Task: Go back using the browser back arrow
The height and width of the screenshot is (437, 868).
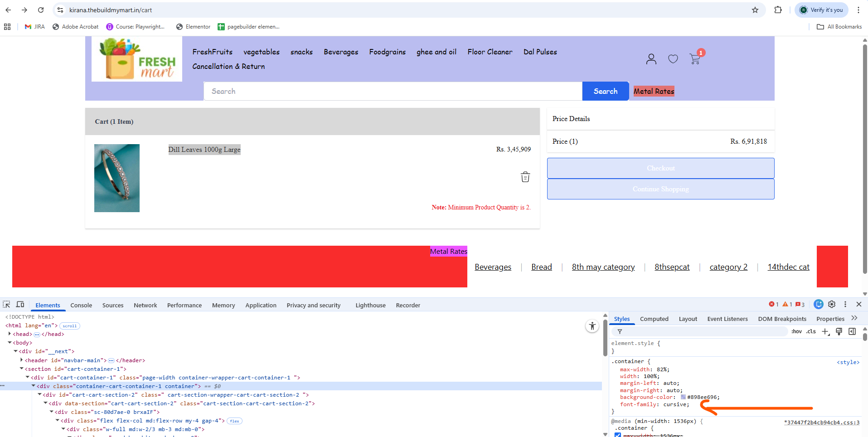Action: tap(8, 10)
